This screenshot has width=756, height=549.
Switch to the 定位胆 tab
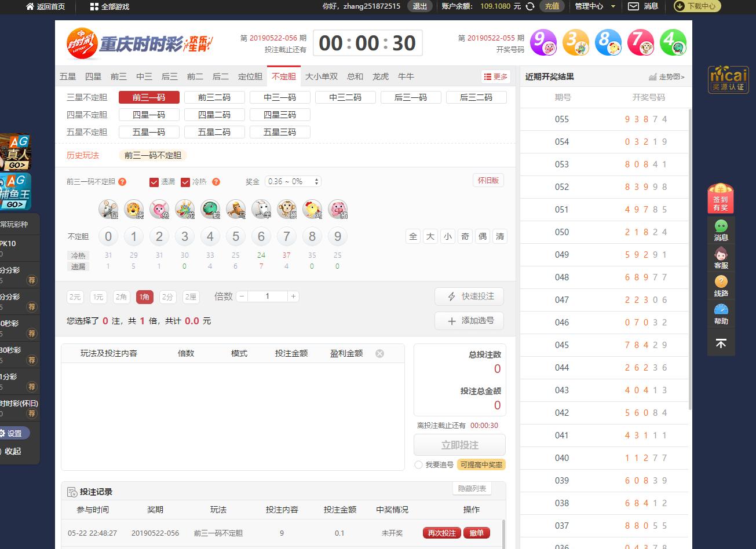250,76
